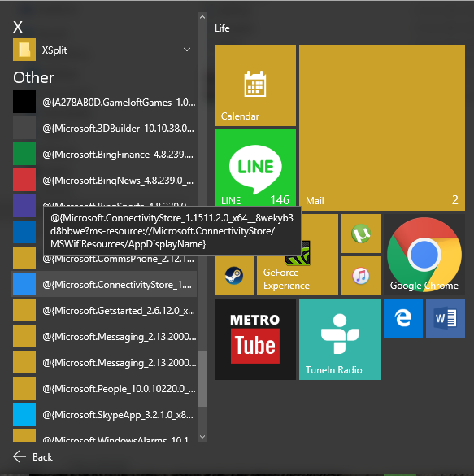Click scrollbar down arrow in apps list

tap(202, 437)
